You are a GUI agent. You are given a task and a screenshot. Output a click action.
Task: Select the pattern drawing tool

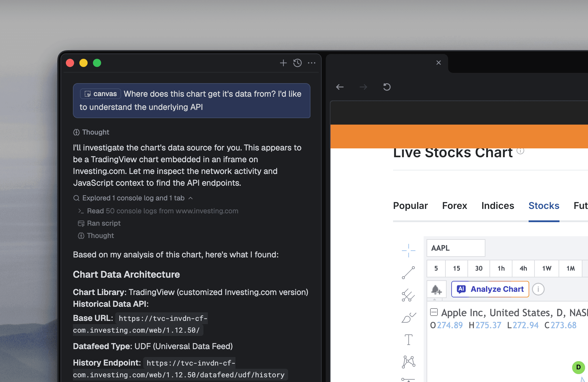(x=408, y=362)
